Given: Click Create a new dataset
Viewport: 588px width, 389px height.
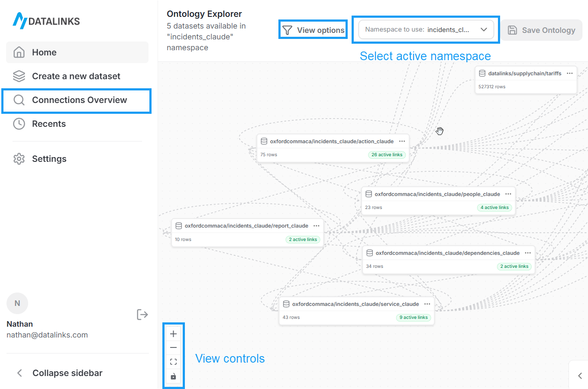Looking at the screenshot, I should (76, 76).
